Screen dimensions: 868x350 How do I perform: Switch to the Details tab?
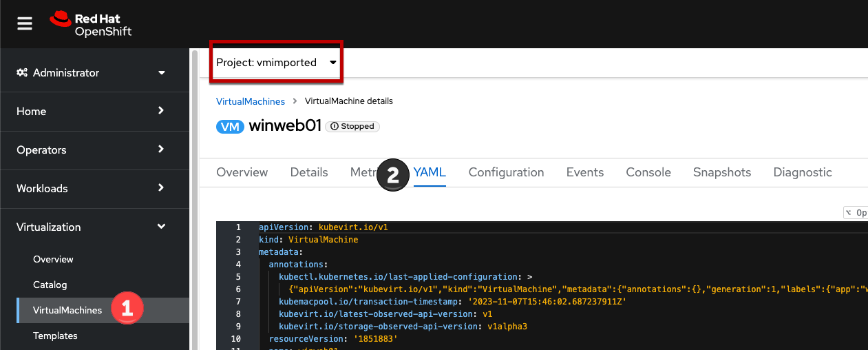309,172
